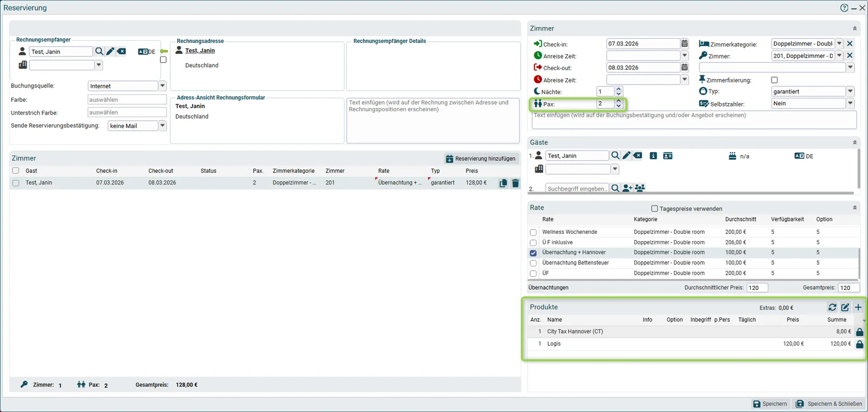868x412 pixels.
Task: Open help question mark icon
Action: point(844,8)
